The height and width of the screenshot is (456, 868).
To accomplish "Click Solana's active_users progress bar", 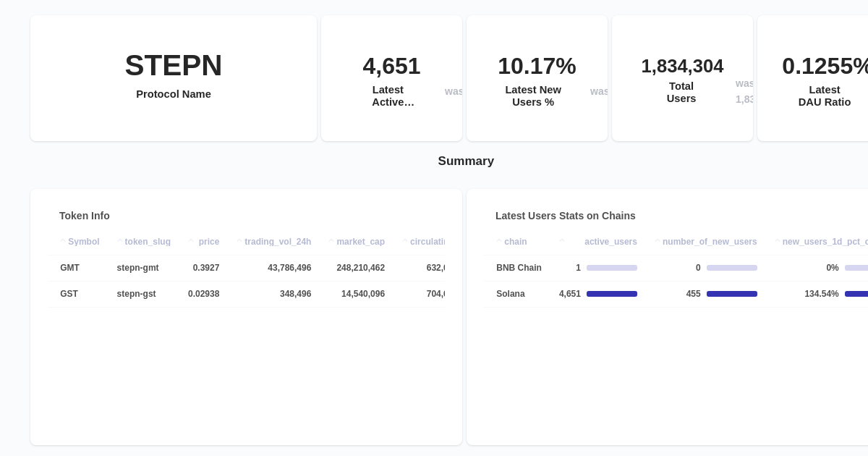I will click(x=612, y=294).
